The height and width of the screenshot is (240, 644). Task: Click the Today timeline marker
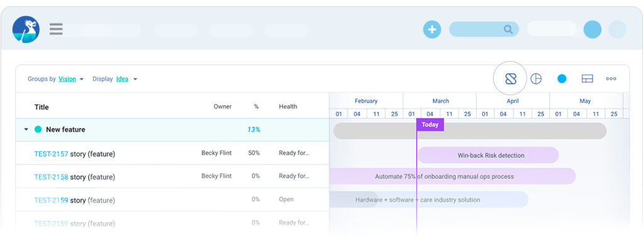pyautogui.click(x=430, y=125)
